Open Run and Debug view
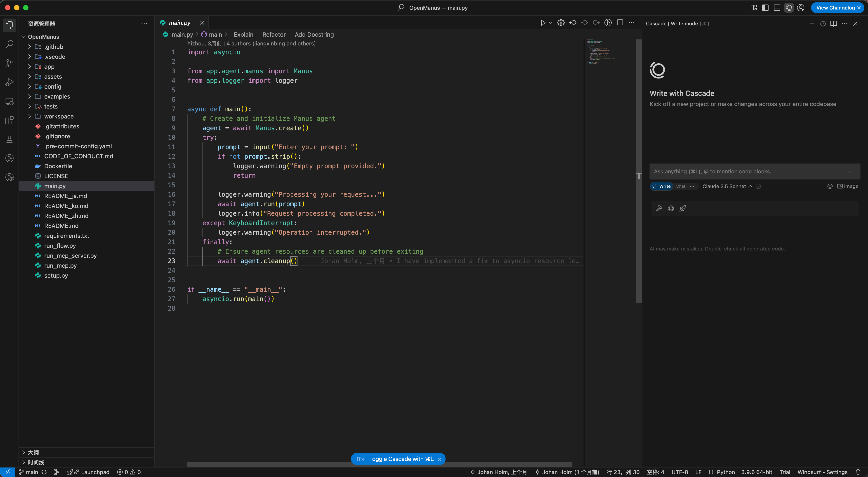The image size is (868, 477). coord(9,82)
